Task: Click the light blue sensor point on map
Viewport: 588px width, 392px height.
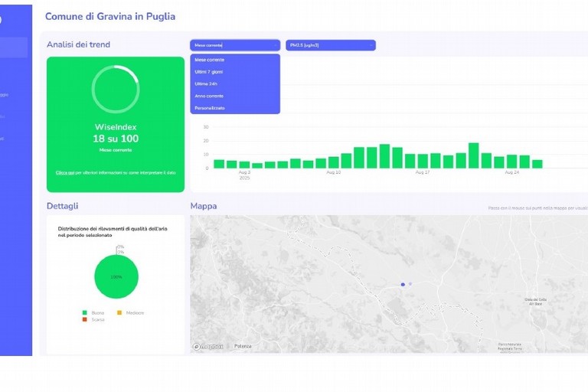Action: tap(410, 284)
